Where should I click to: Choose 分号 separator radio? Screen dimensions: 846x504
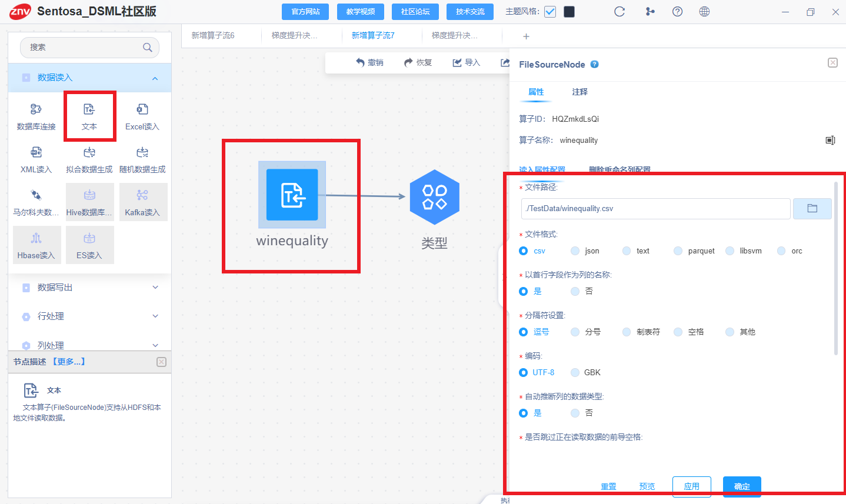575,332
